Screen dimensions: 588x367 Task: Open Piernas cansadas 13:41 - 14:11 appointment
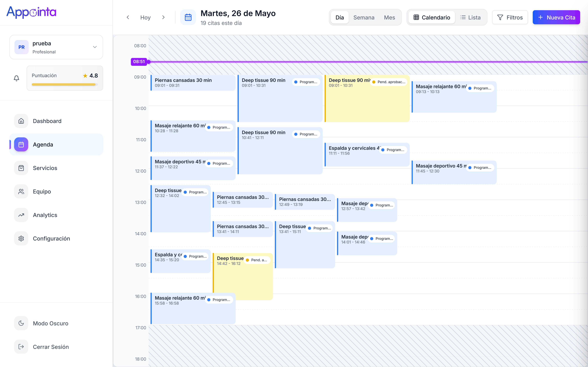tap(243, 229)
